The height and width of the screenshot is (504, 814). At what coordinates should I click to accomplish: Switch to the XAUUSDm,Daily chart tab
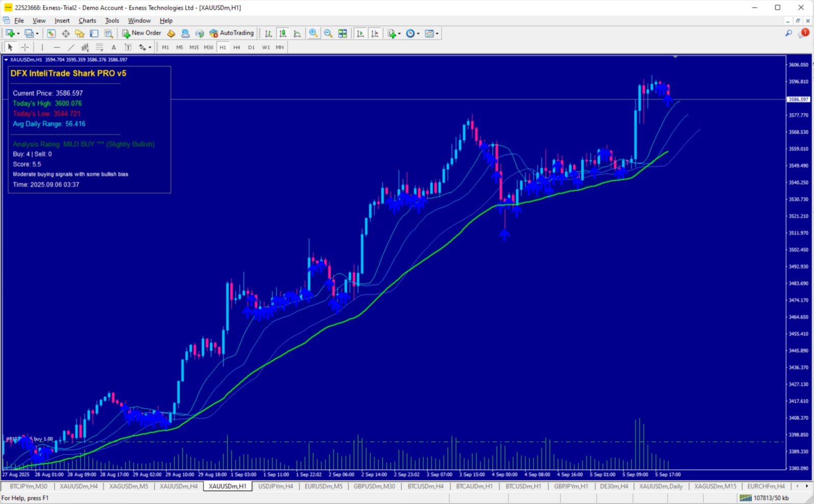click(x=661, y=486)
